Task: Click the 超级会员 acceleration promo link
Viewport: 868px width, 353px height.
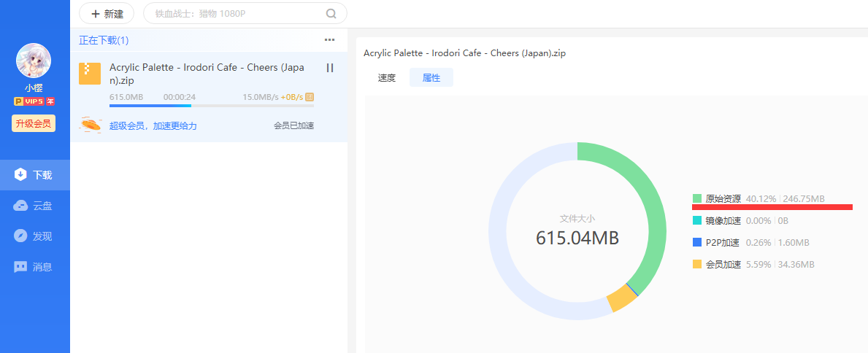Action: point(153,126)
